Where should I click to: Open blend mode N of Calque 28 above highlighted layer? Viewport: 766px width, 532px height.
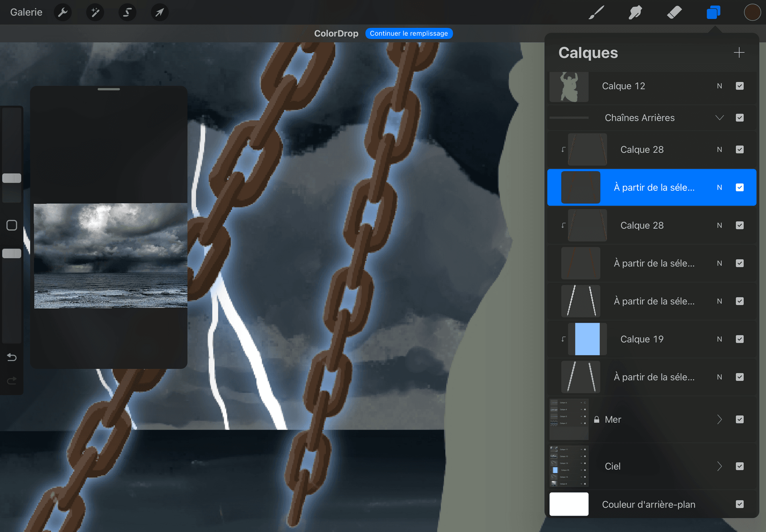point(719,150)
